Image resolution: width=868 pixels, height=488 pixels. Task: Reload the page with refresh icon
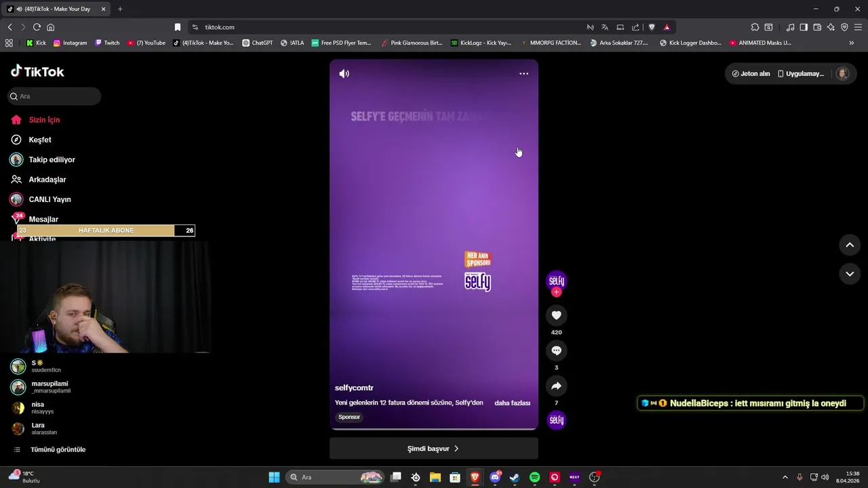pos(37,27)
